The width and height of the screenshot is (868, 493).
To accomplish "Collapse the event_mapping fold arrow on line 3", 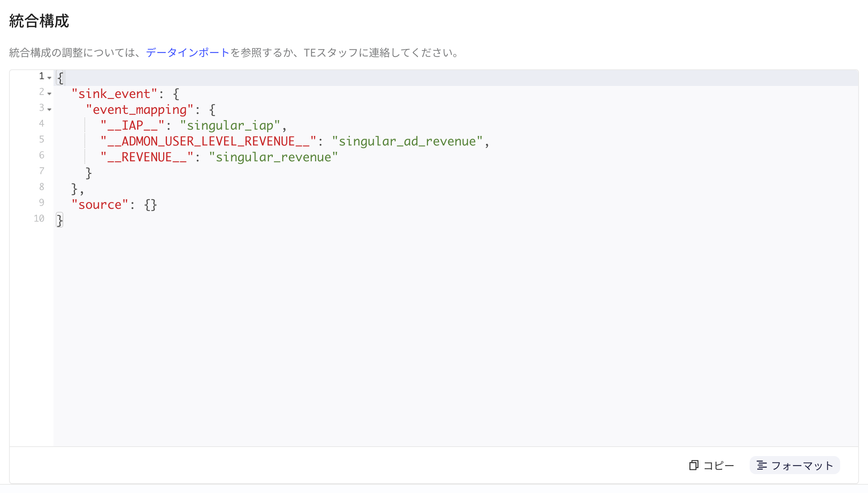I will (49, 109).
